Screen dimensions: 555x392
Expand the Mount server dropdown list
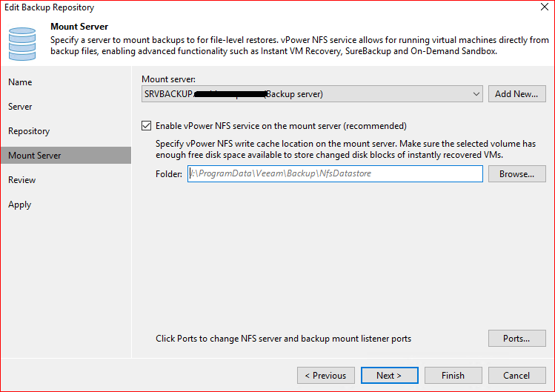[x=476, y=94]
